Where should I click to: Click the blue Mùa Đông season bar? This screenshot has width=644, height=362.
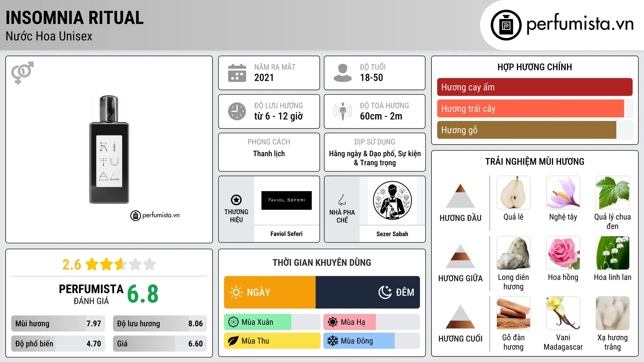point(359,341)
